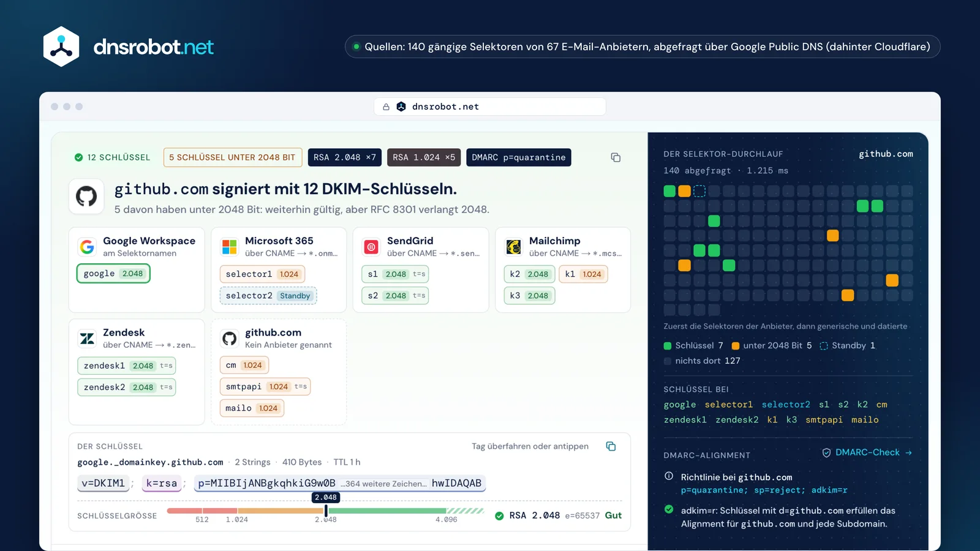980x551 pixels.
Task: Click the shield icon next to DMARC-Check
Action: 826,452
